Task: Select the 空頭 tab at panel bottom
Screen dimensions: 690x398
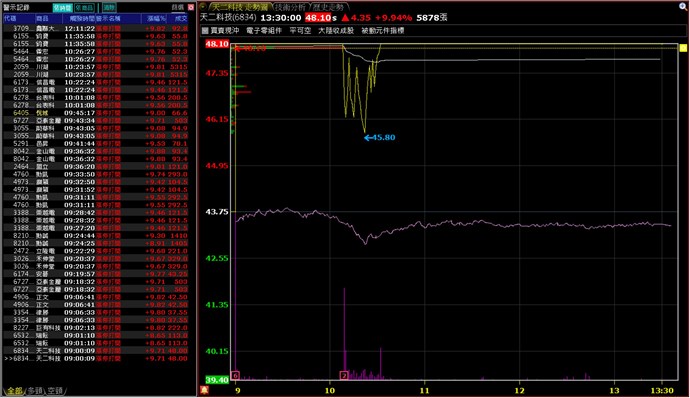Action: coord(55,391)
